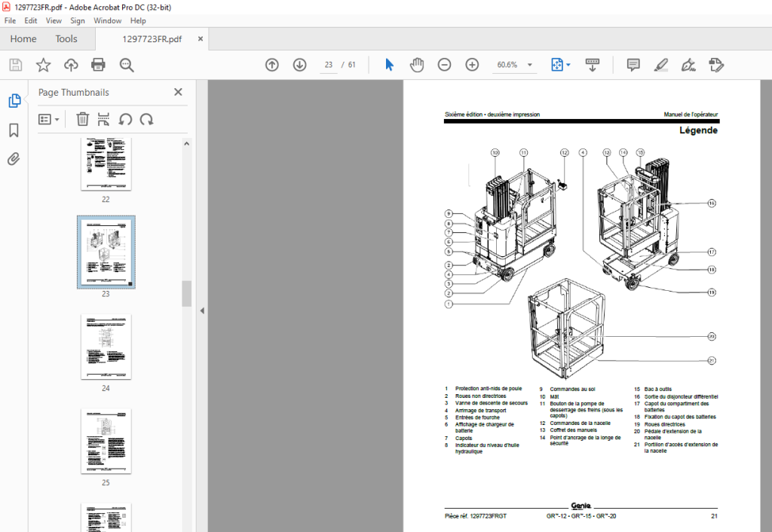Open the zoom level dropdown arrow
The image size is (772, 532).
pos(530,65)
